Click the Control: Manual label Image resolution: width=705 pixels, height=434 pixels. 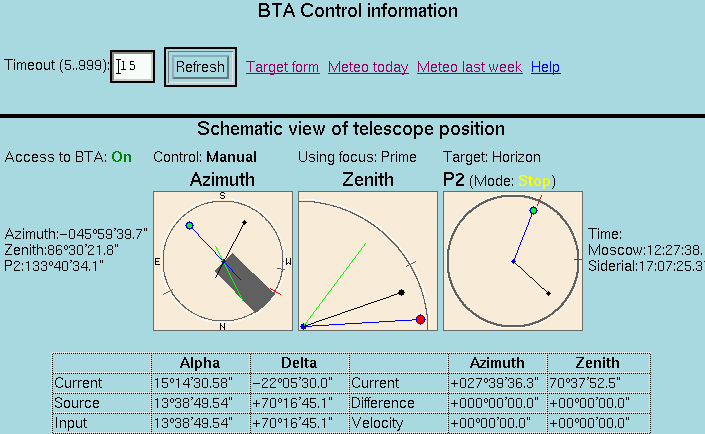[x=205, y=157]
